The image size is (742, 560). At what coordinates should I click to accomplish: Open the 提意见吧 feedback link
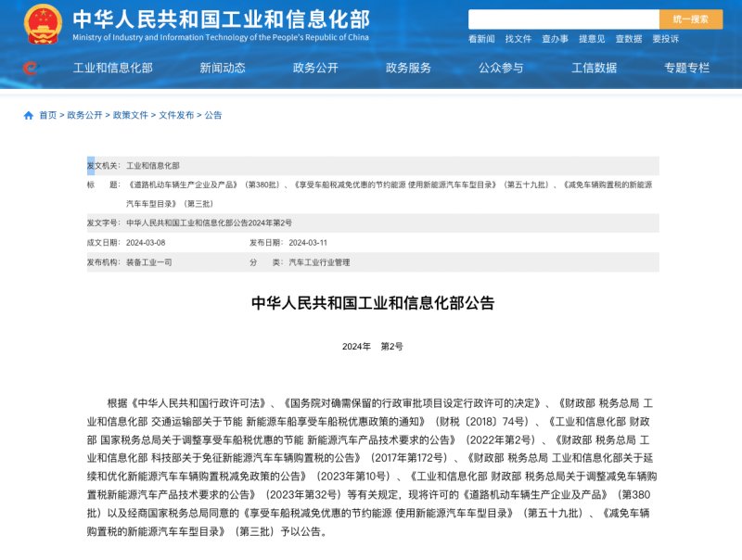coord(593,37)
